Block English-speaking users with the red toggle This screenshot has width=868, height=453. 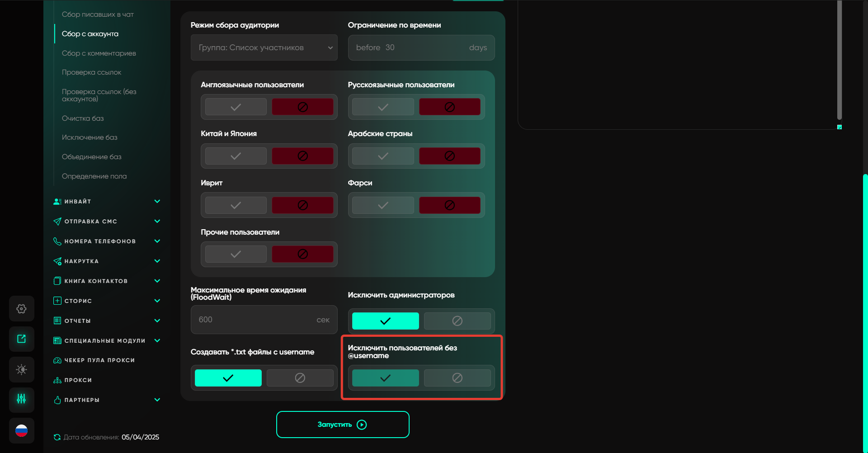pyautogui.click(x=302, y=107)
